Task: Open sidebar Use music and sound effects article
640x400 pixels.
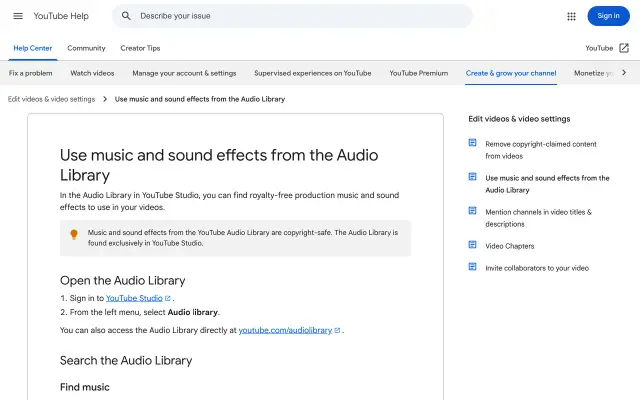Action: [547, 184]
